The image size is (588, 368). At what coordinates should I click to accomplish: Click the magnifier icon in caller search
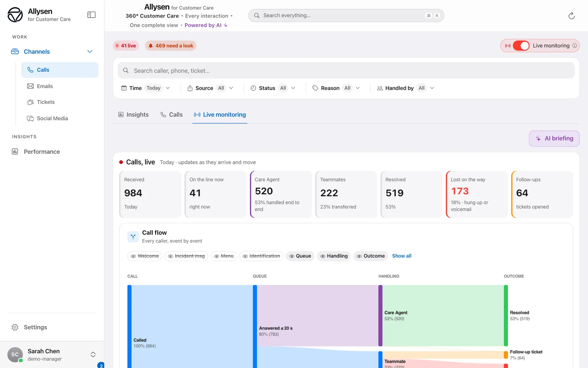[x=126, y=70]
